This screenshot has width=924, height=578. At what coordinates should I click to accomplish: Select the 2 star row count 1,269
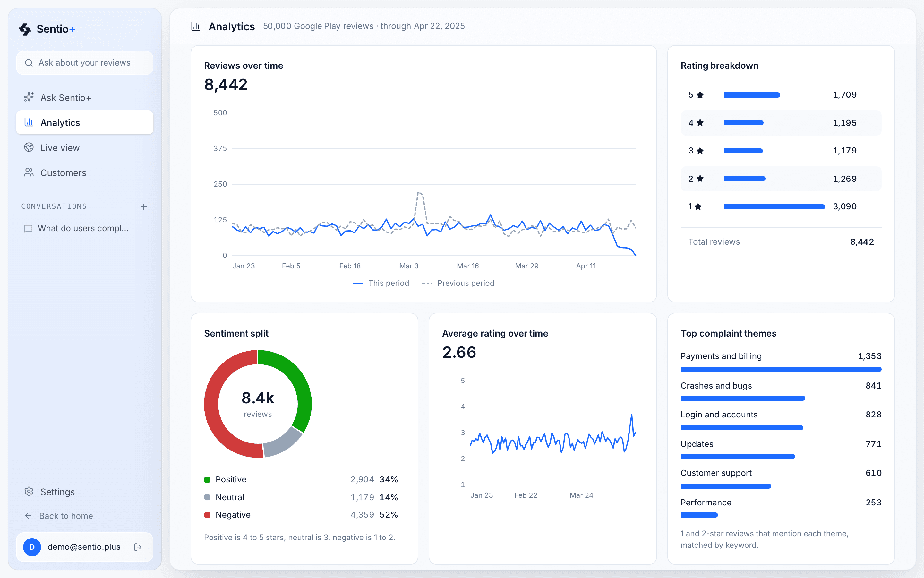[x=844, y=179]
